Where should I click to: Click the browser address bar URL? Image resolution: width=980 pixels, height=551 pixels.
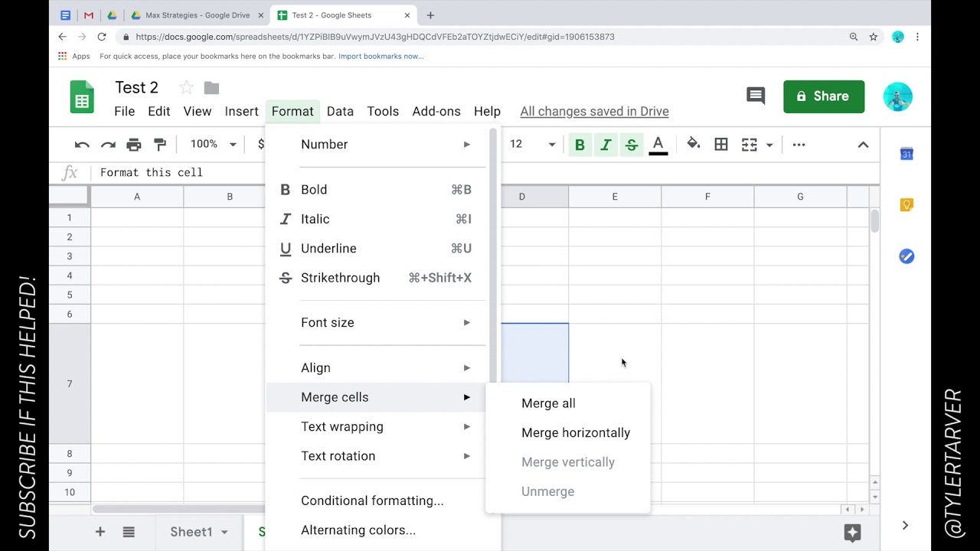coord(375,37)
